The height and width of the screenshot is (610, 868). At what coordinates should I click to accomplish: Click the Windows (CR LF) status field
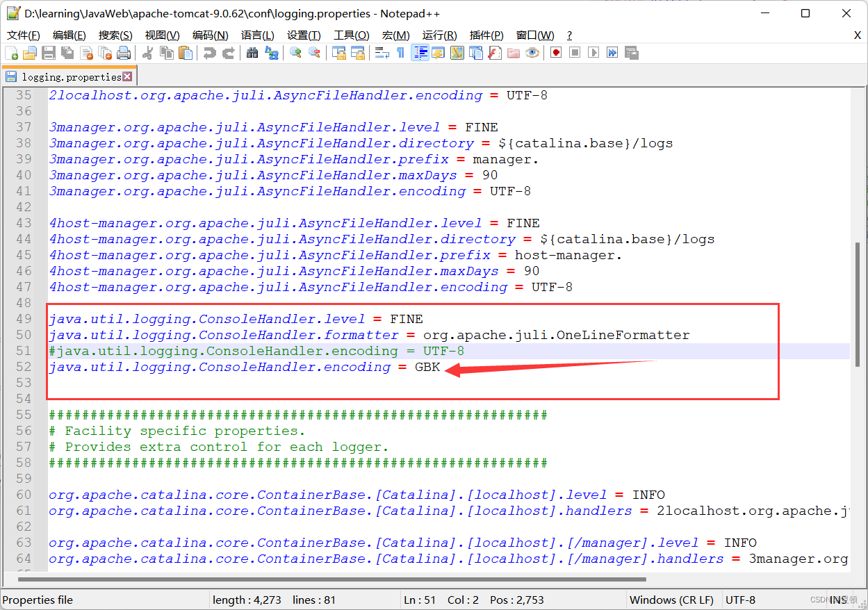pyautogui.click(x=671, y=600)
